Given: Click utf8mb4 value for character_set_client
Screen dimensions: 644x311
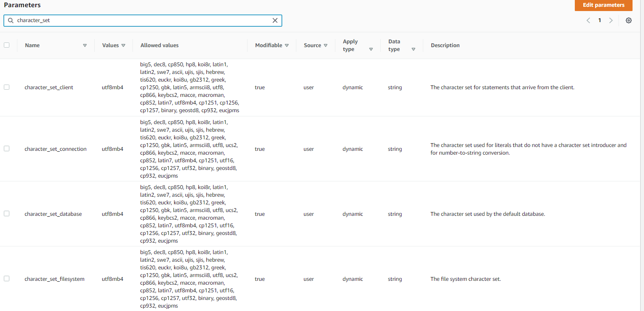Looking at the screenshot, I should (x=112, y=88).
